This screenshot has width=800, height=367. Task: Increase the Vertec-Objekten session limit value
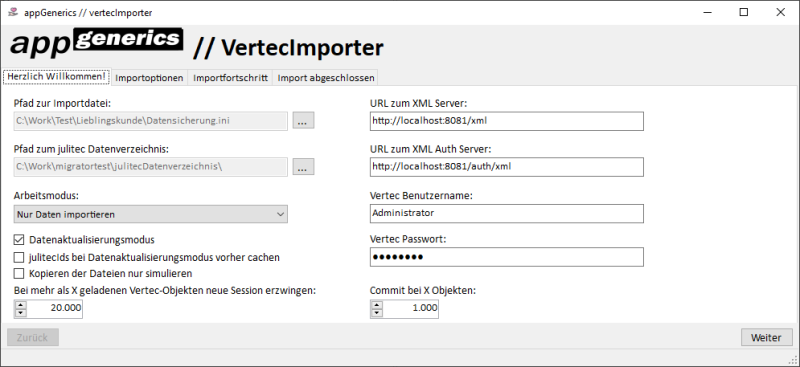20,305
